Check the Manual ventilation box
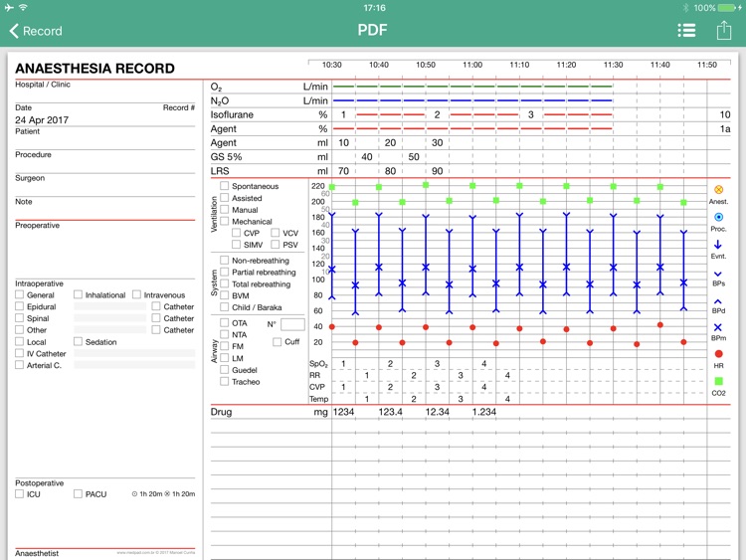 tap(224, 209)
